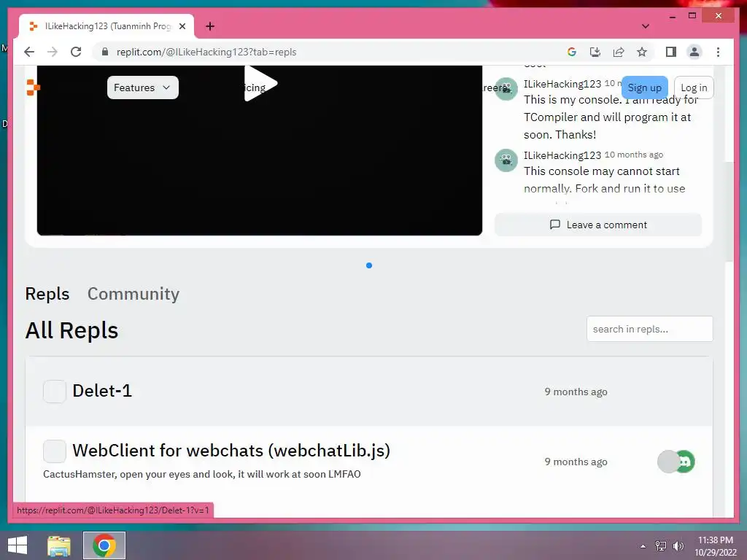Open WebClient for webchats (webchatLib.js) repl
The width and height of the screenshot is (747, 560).
tap(231, 451)
